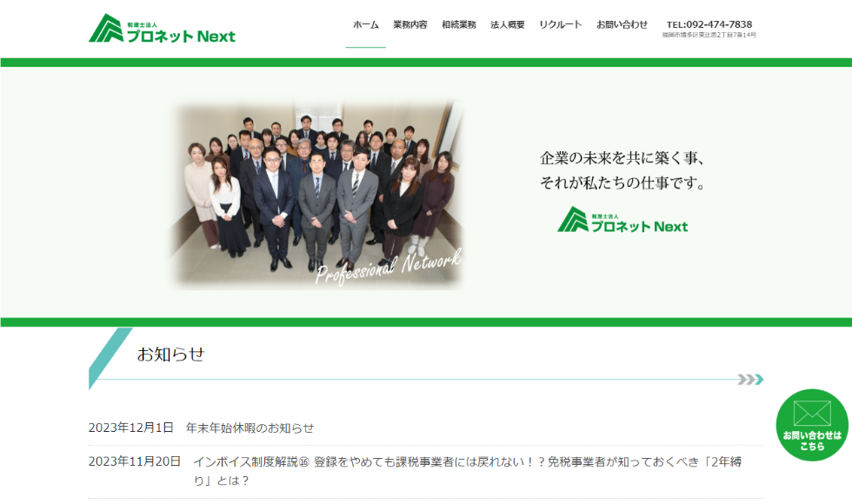Click the green プロネット Next logo in the banner
The width and height of the screenshot is (852, 504).
622,220
